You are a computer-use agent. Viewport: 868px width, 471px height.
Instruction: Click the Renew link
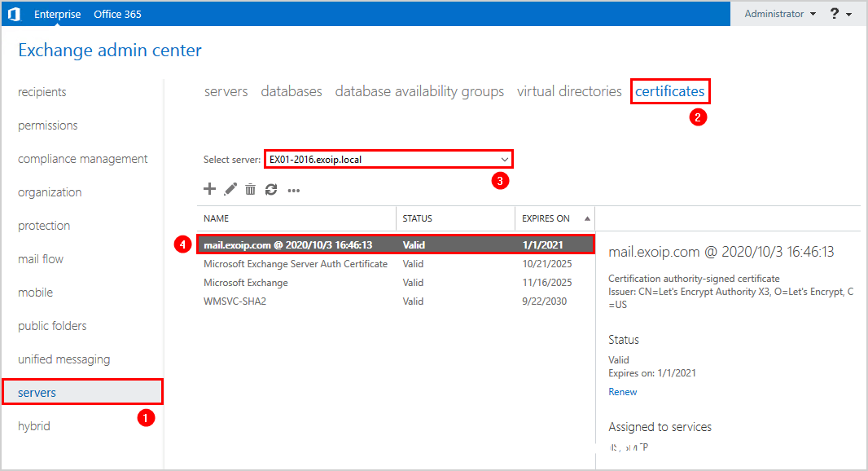[622, 392]
